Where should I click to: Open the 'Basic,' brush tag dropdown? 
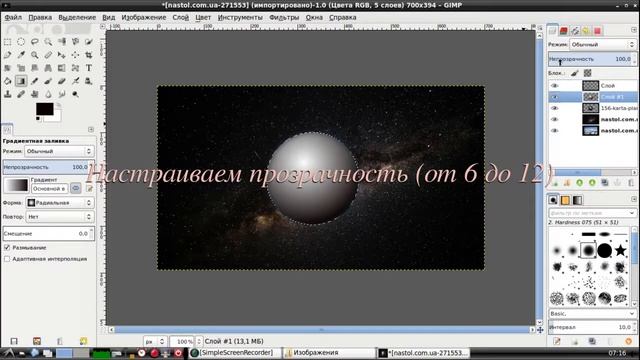[x=592, y=313]
